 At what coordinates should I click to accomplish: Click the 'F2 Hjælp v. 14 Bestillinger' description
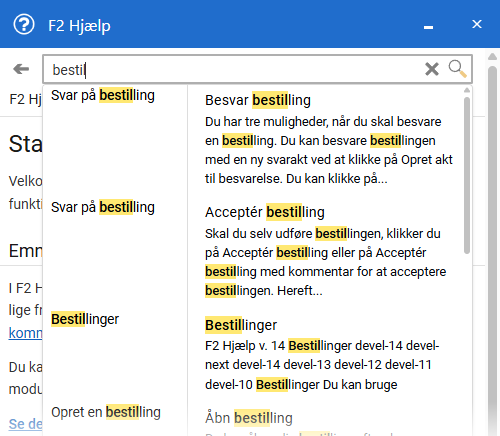tap(322, 365)
